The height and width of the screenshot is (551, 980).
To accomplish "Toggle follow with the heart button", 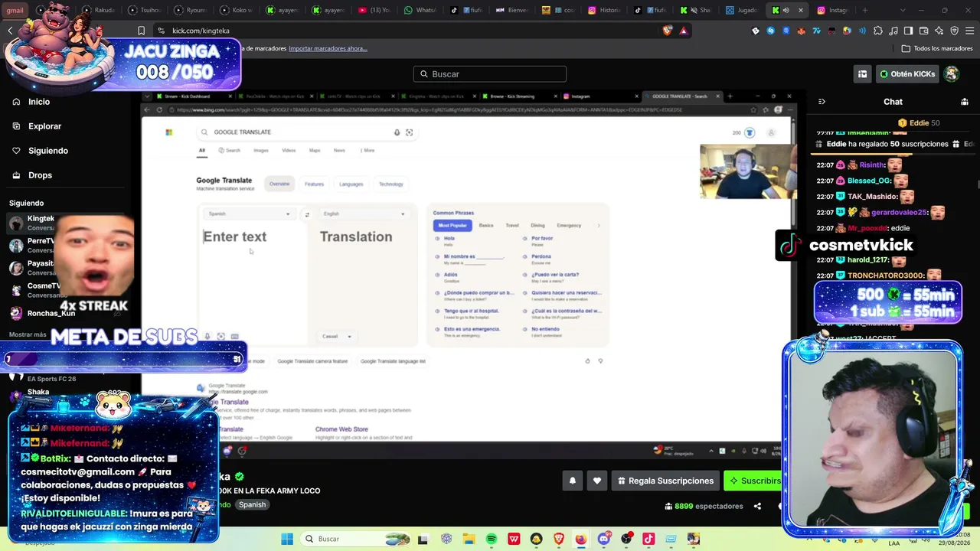I will [x=597, y=481].
